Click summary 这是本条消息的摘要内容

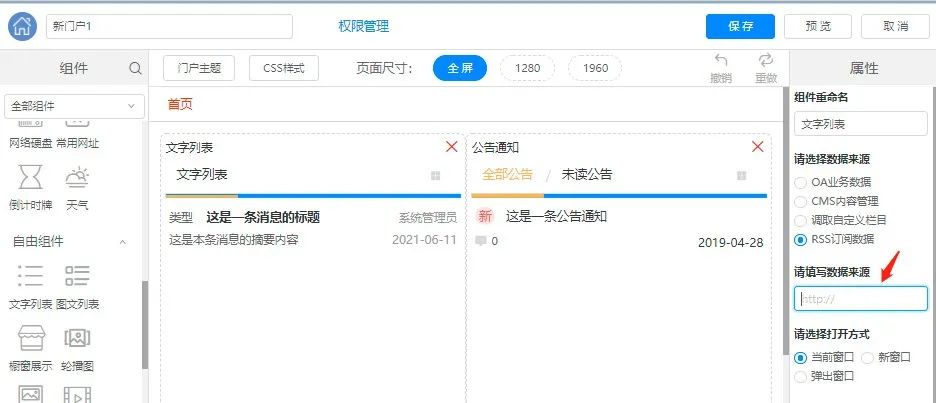233,240
